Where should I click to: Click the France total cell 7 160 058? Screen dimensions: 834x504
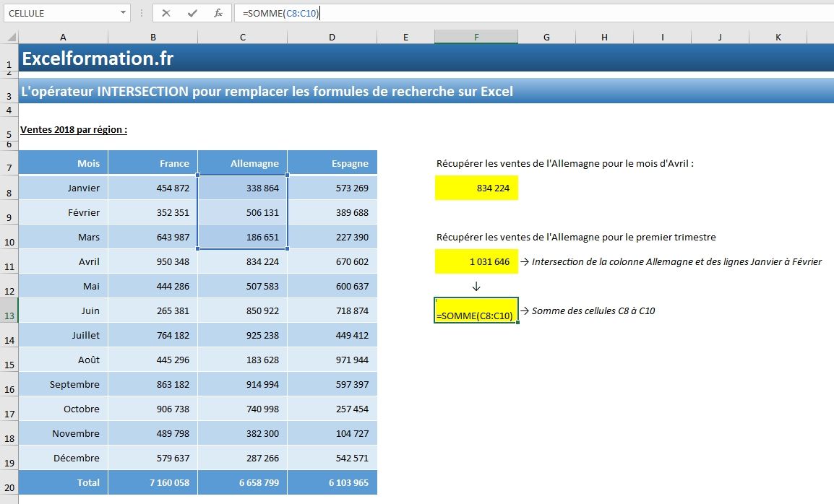[152, 482]
